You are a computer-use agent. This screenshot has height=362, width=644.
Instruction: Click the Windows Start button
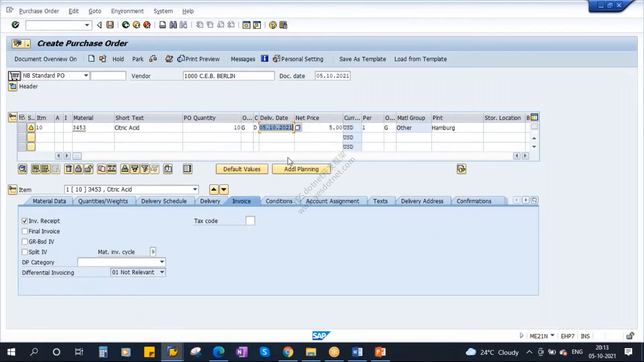coord(11,352)
